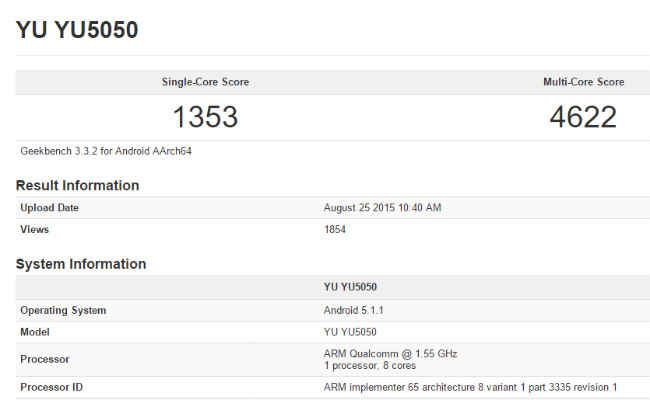Viewport: 650px width, 400px height.
Task: Click the ARM implementer 65 architecture value
Action: click(471, 387)
